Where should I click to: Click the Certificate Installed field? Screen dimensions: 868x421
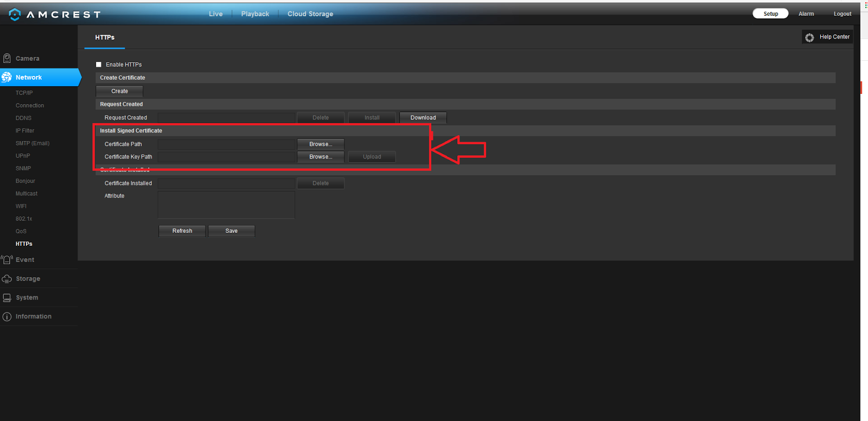pos(226,183)
